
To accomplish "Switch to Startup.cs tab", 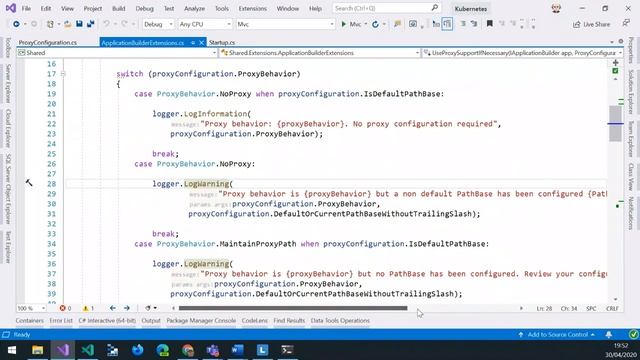I will click(x=222, y=42).
